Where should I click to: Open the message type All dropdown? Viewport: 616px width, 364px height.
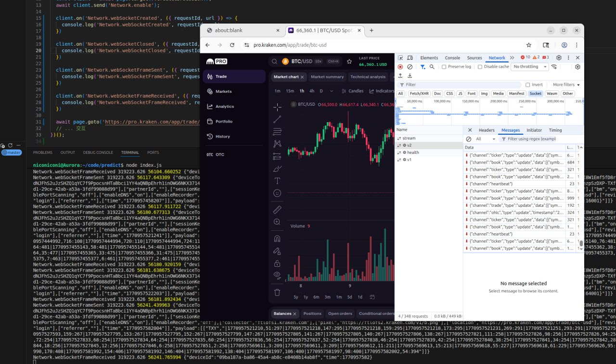point(485,139)
